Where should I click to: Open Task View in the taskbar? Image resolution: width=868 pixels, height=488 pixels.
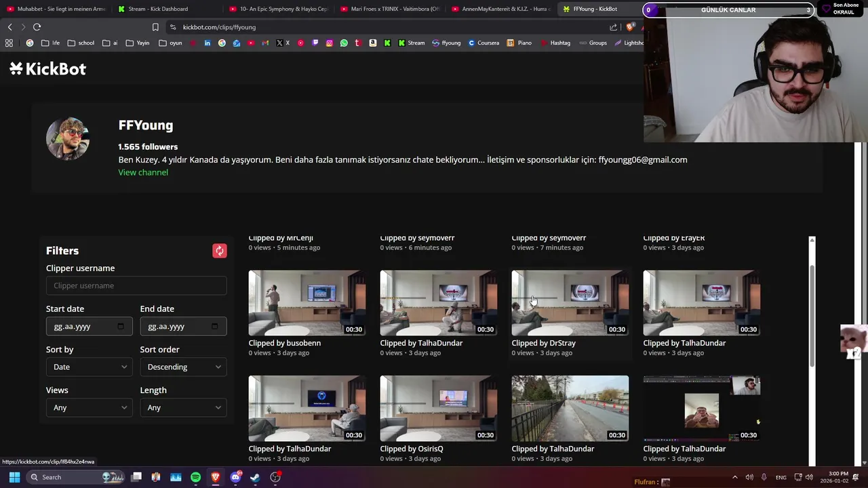136,477
